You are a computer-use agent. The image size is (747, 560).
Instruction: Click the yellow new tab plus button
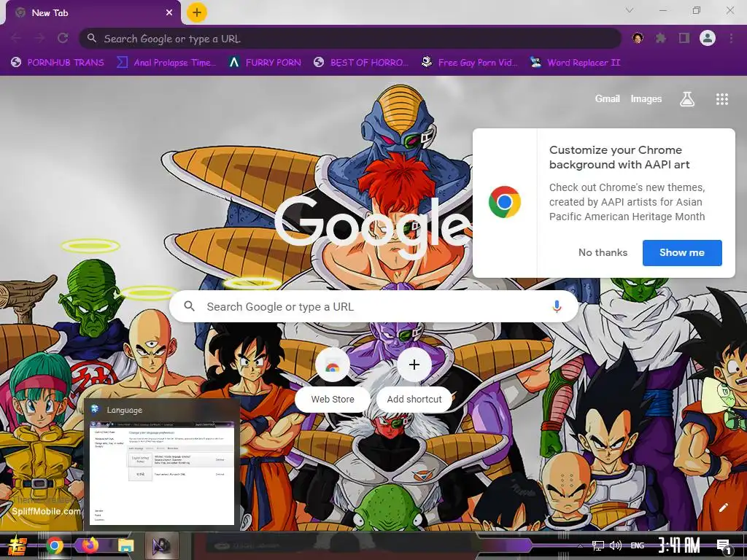click(x=197, y=12)
